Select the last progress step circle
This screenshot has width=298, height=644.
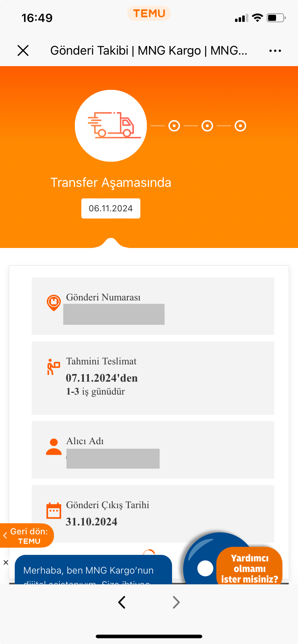pyautogui.click(x=240, y=126)
